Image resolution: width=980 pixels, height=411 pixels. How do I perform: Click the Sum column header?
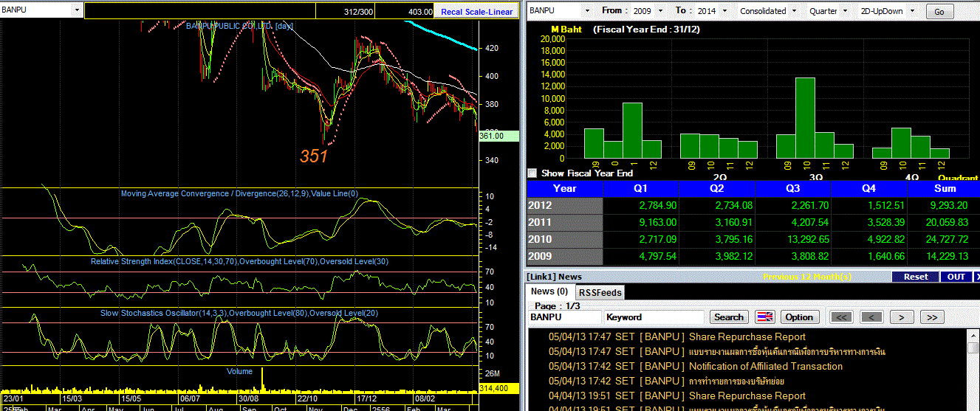(944, 188)
